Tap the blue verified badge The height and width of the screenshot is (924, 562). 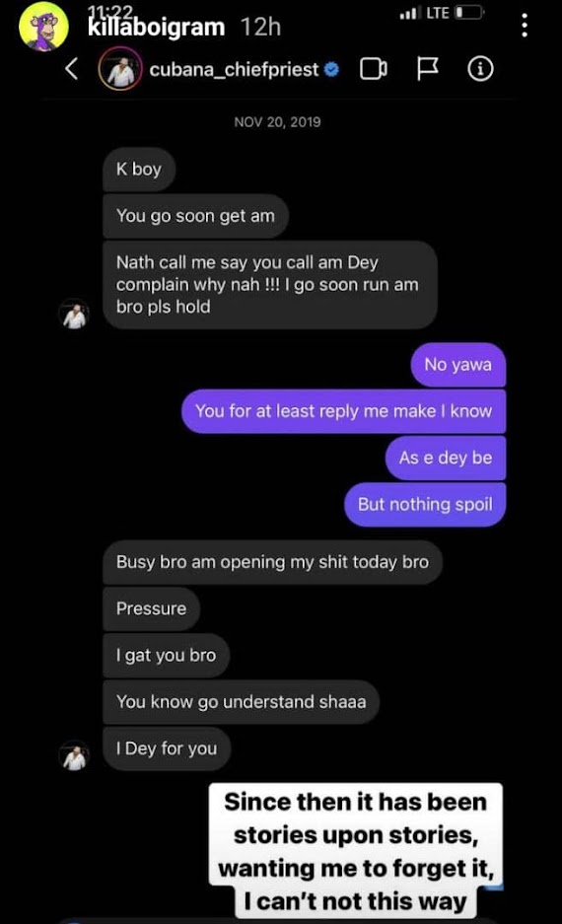tap(332, 70)
